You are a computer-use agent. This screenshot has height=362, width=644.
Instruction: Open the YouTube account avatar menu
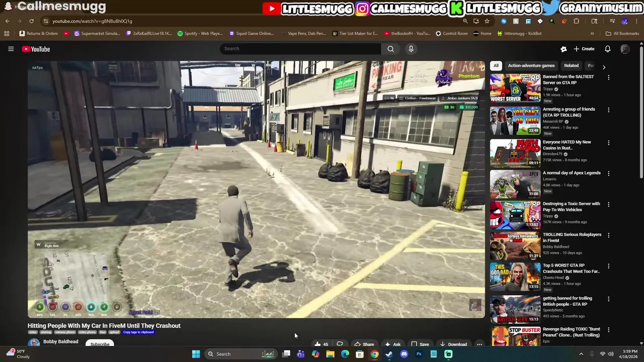pyautogui.click(x=625, y=49)
